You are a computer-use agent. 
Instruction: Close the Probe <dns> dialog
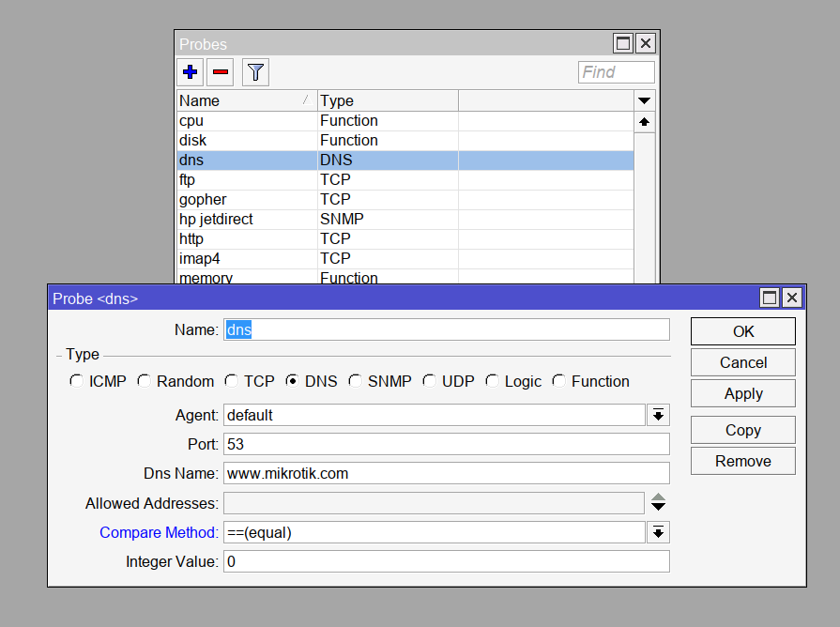click(x=792, y=298)
